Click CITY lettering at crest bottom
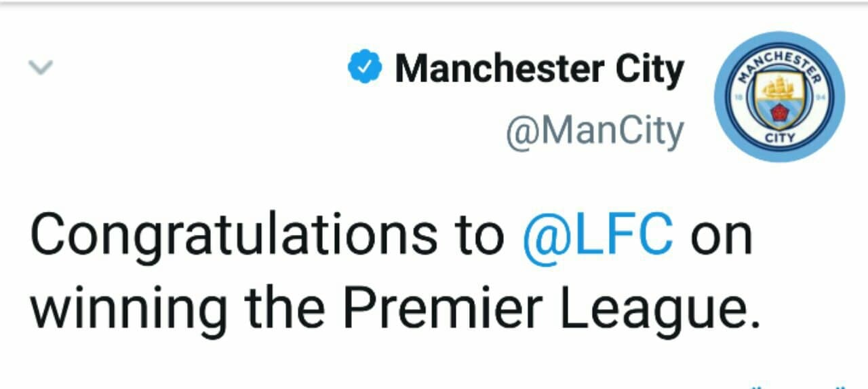 pos(779,138)
